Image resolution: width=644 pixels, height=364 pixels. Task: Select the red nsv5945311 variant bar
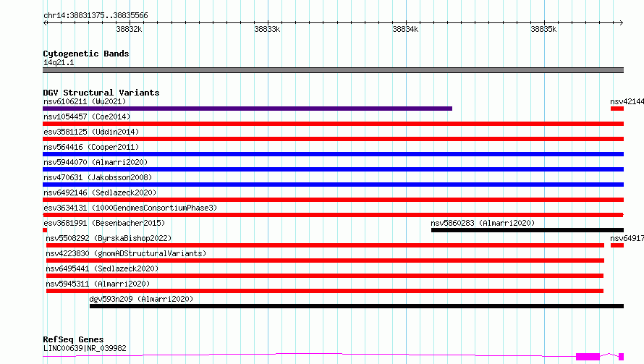pos(324,291)
